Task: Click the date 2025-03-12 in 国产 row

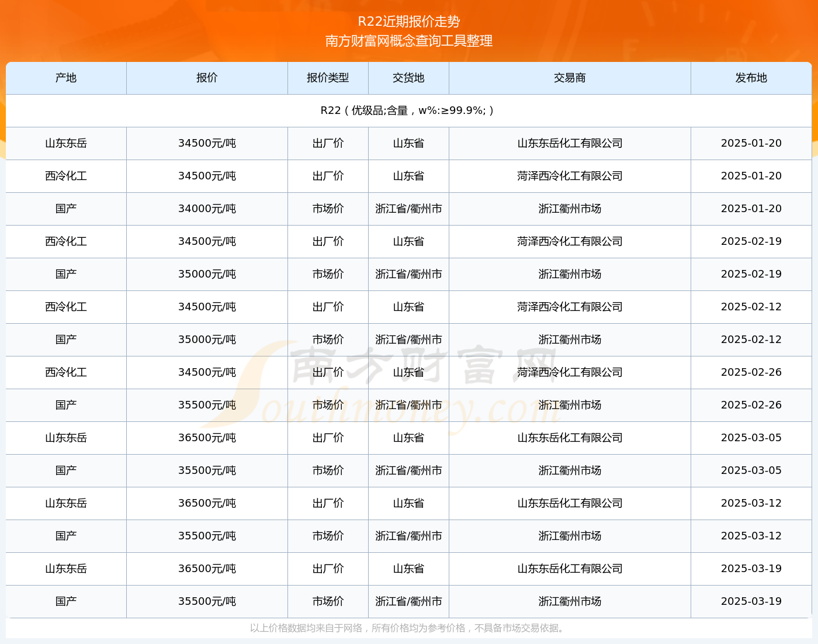Action: 751,536
